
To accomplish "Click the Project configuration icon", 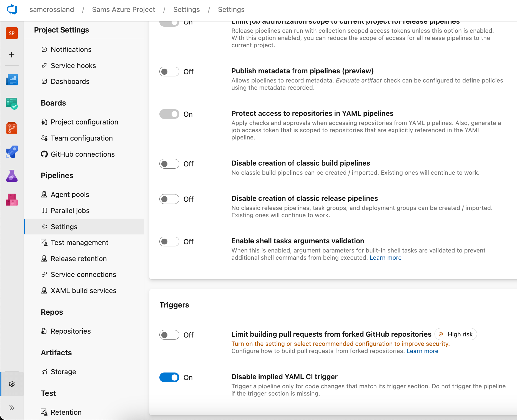I will 44,122.
